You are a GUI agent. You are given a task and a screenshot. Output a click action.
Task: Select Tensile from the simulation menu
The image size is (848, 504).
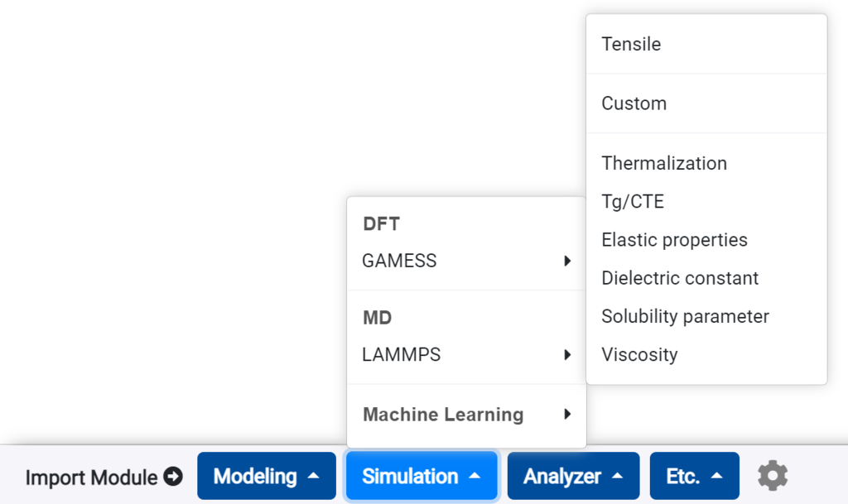coord(631,44)
